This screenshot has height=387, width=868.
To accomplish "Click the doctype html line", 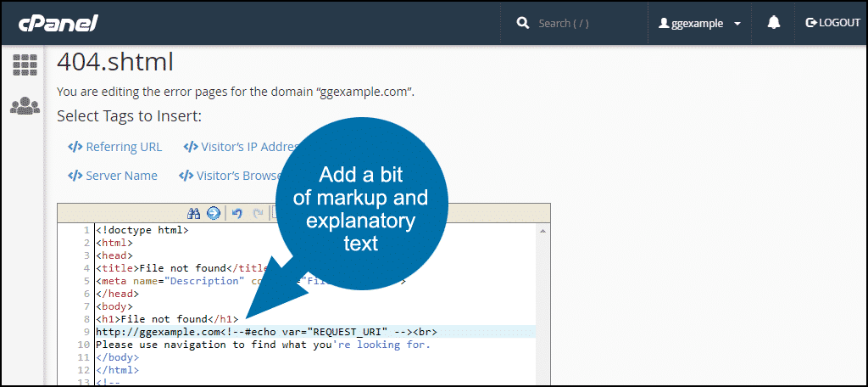I will tap(142, 230).
